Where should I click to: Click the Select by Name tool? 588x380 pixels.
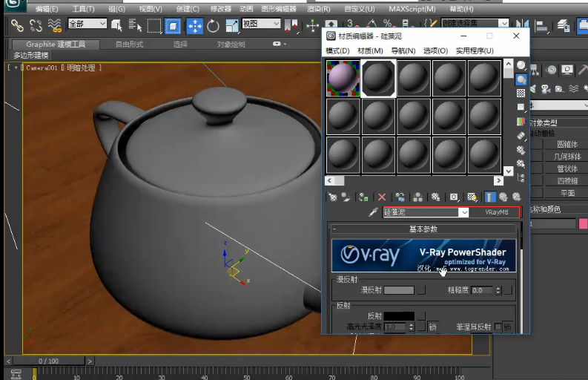[x=135, y=26]
